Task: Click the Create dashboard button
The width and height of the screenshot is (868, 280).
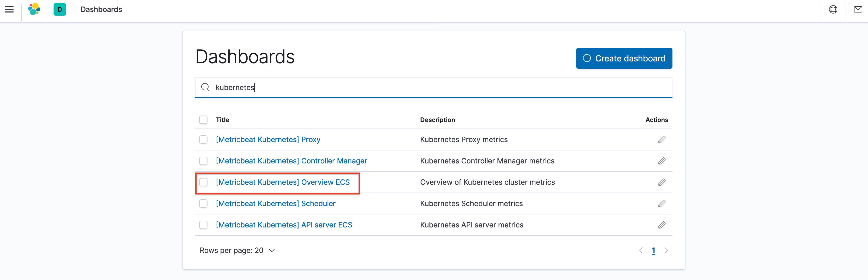Action: click(624, 58)
